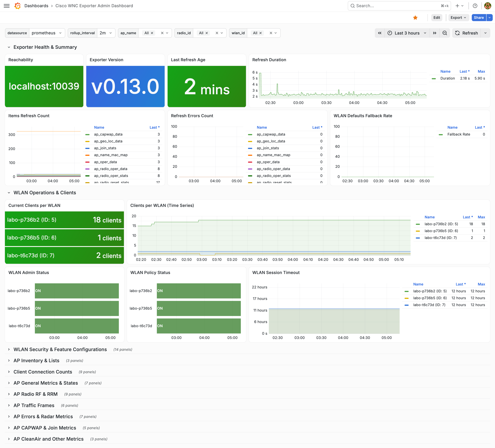This screenshot has height=448, width=495.
Task: Unstar the dashboard via star icon
Action: (415, 17)
